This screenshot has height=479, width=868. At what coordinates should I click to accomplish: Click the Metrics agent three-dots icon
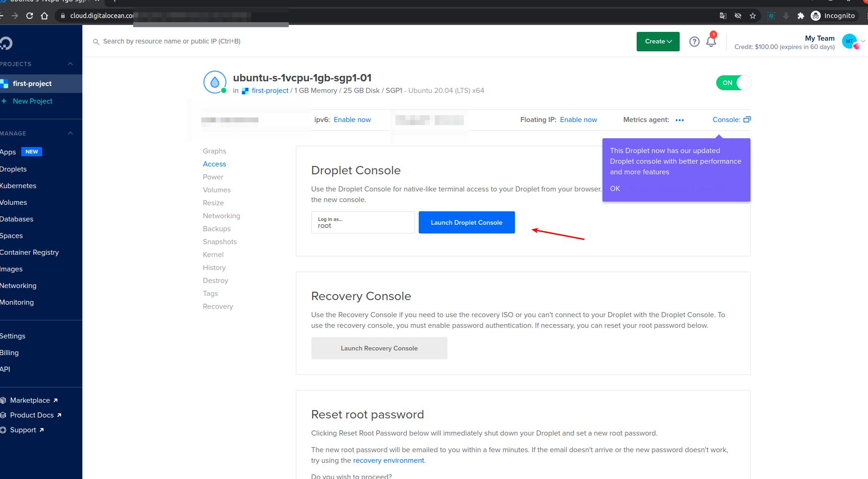(x=680, y=120)
